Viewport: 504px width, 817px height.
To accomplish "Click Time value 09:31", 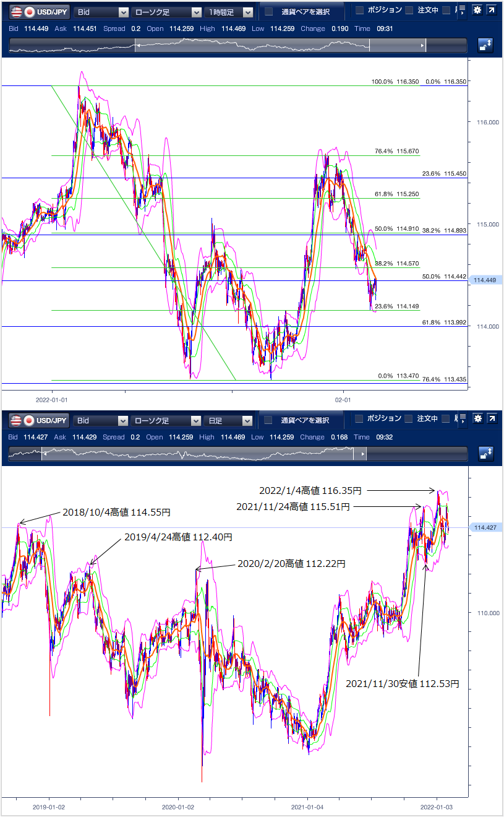I will [383, 28].
